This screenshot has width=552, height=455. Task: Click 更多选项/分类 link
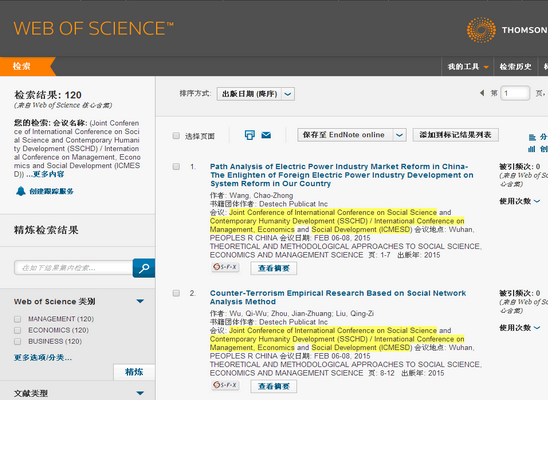(43, 358)
